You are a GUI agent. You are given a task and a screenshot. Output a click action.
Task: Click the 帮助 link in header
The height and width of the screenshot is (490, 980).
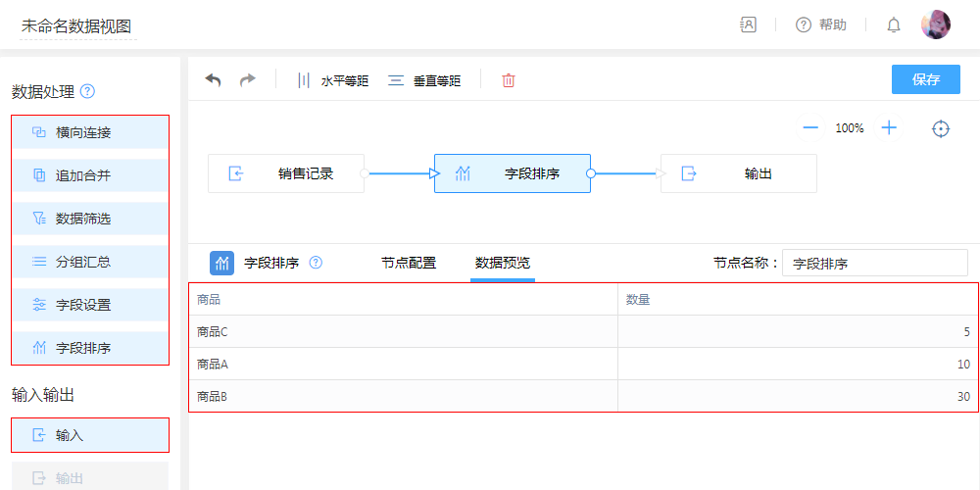pyautogui.click(x=821, y=25)
